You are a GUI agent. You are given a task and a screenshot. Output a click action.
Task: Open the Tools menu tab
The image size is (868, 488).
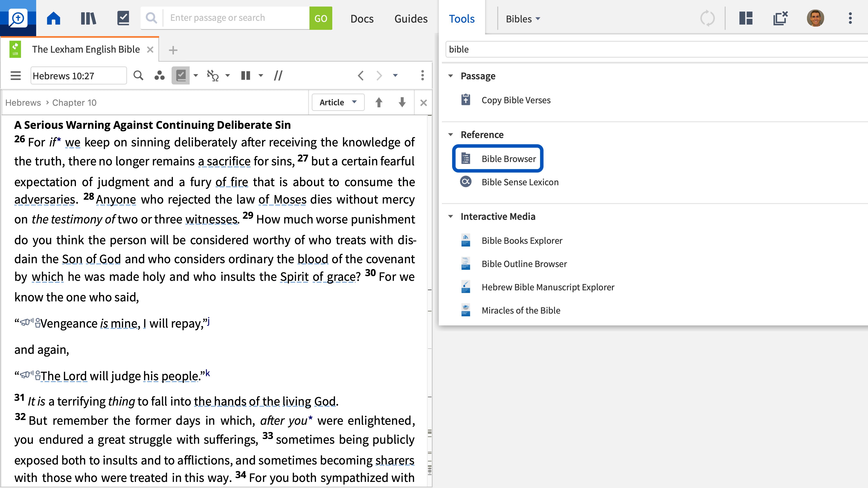pyautogui.click(x=462, y=19)
